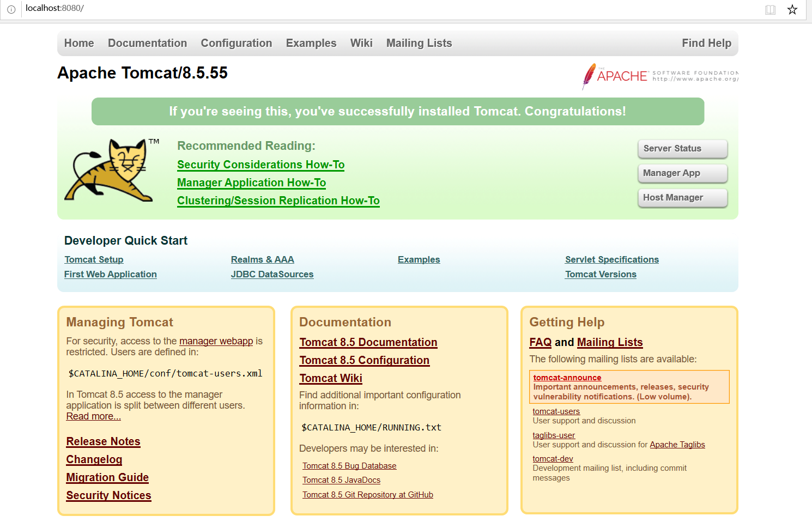
Task: Open the Migration Guide link
Action: point(107,477)
